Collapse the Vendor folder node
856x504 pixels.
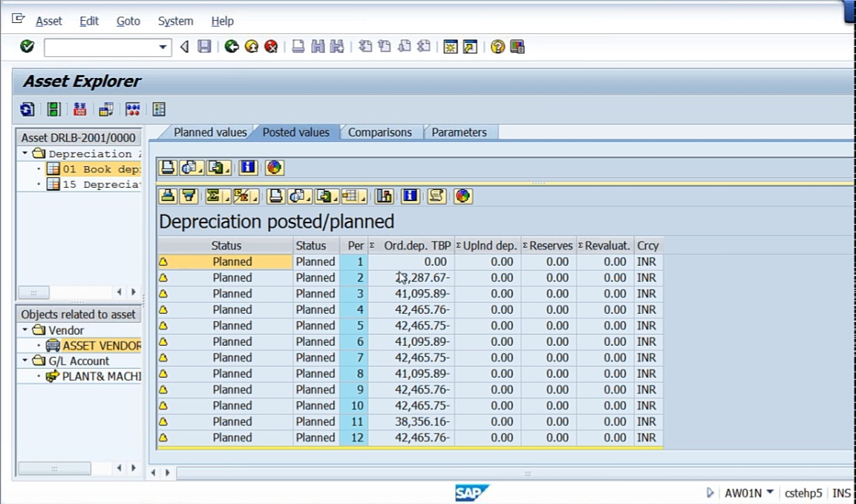click(x=25, y=330)
